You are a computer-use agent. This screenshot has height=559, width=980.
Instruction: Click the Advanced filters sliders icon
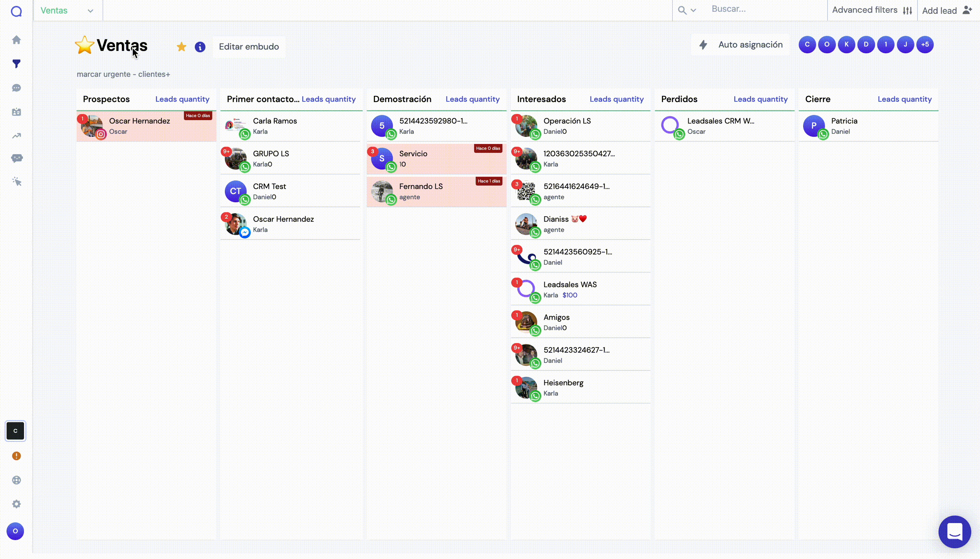click(x=908, y=11)
